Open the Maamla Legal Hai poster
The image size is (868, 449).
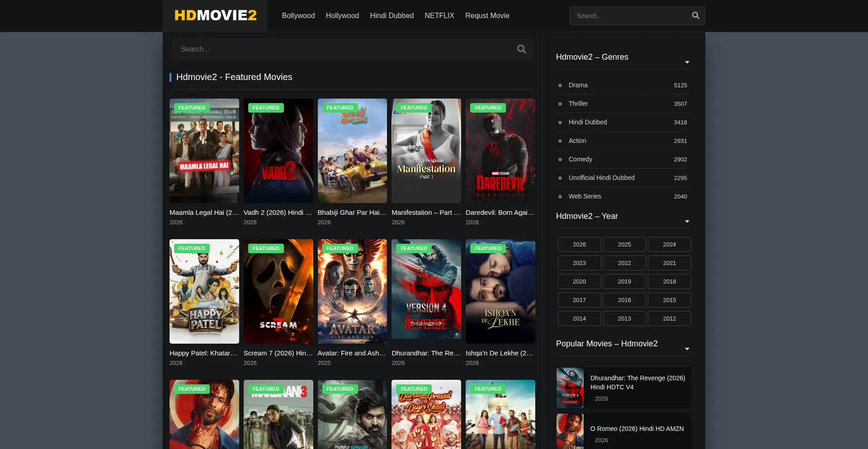pos(204,151)
